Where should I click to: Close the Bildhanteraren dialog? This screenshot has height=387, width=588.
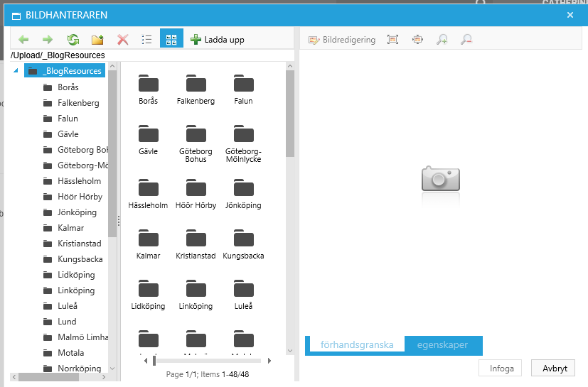(x=570, y=15)
